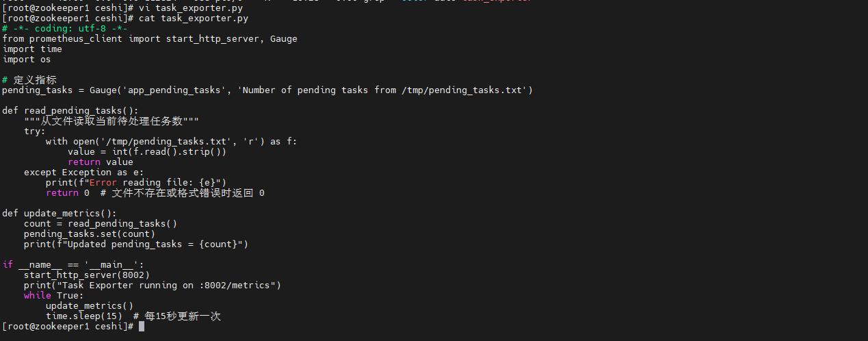Click the 'def read_pending_tasks()' definition line
Image resolution: width=868 pixels, height=341 pixels.
70,110
